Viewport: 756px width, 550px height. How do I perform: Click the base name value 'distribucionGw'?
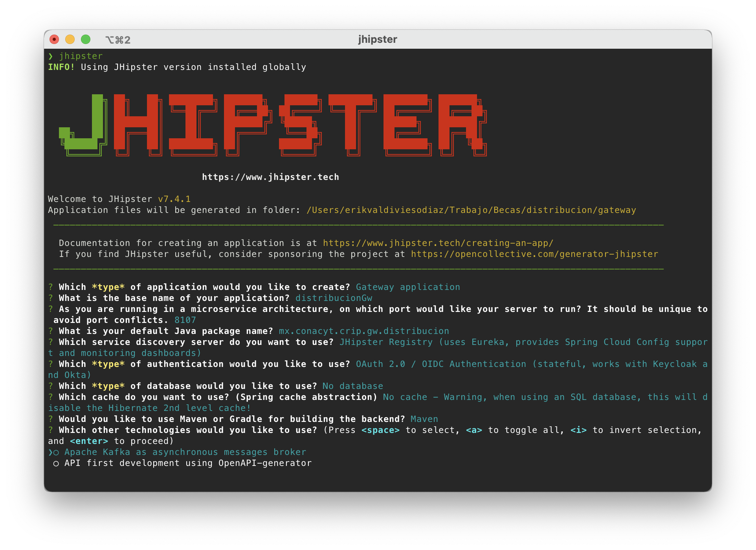[x=334, y=298]
